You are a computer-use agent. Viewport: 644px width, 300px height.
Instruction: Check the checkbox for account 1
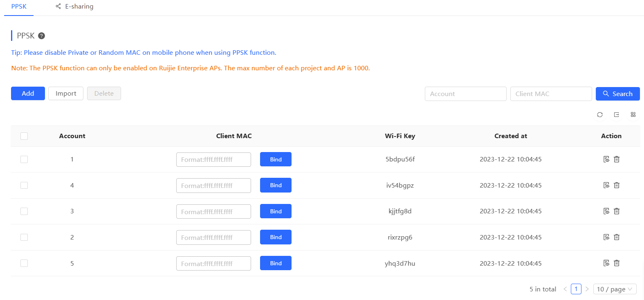tap(24, 159)
